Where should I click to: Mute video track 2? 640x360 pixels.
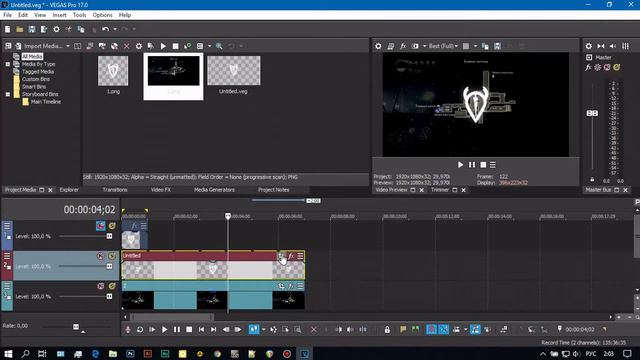point(100,256)
